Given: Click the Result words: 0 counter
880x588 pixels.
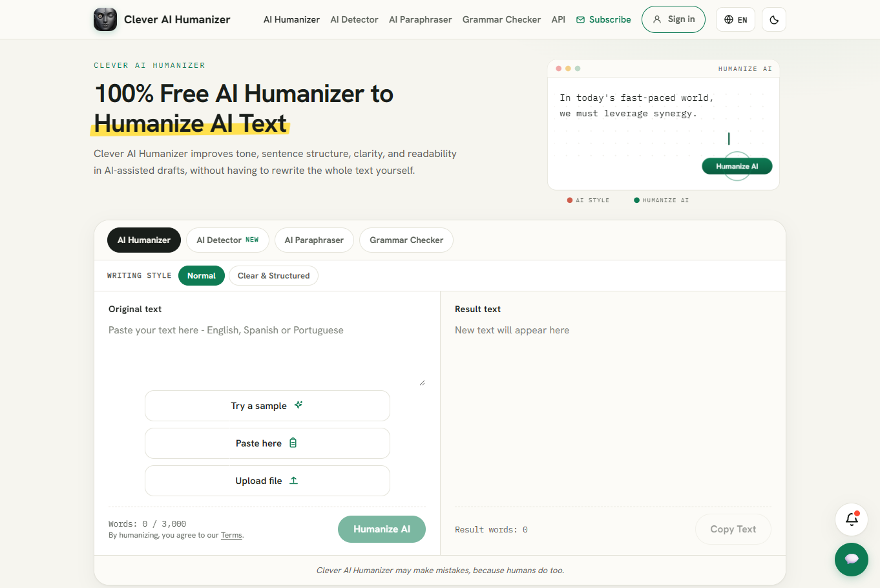Looking at the screenshot, I should point(491,530).
